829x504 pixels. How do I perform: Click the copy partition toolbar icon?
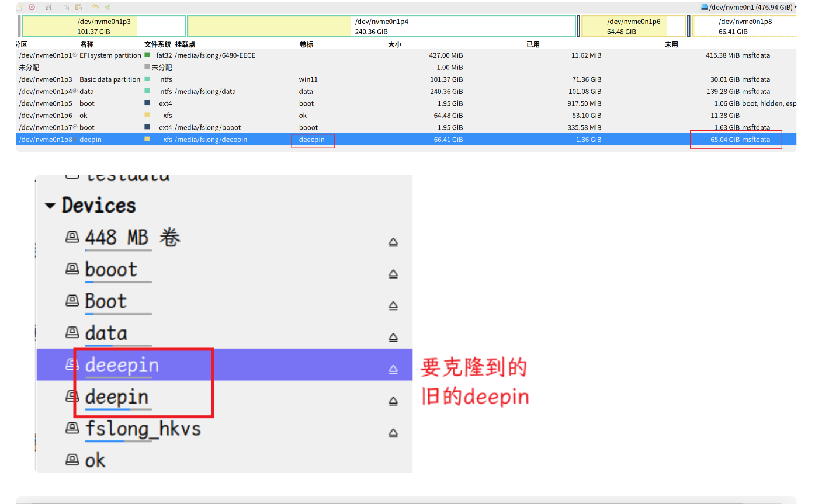pyautogui.click(x=65, y=7)
